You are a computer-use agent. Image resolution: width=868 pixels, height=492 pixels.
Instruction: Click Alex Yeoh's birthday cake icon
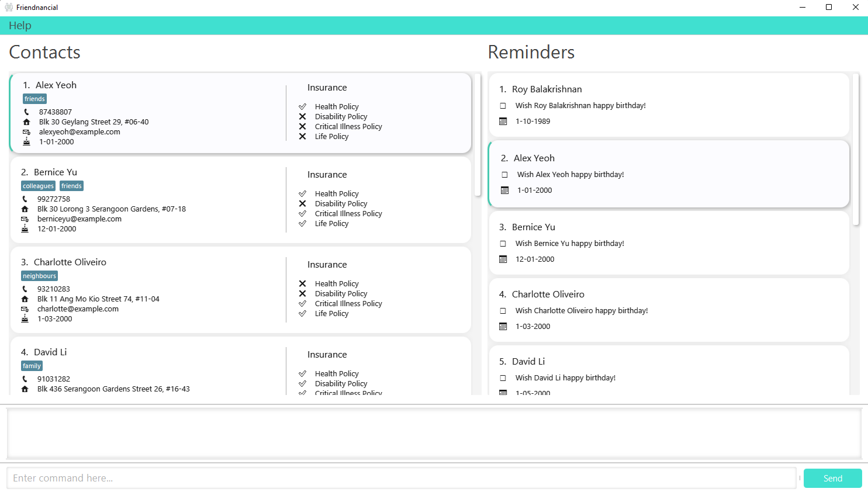tap(26, 142)
